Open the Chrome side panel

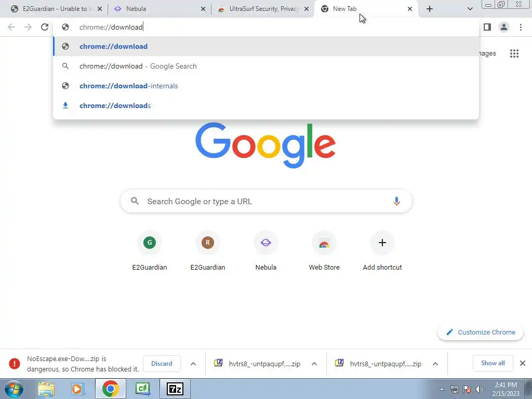pyautogui.click(x=487, y=27)
